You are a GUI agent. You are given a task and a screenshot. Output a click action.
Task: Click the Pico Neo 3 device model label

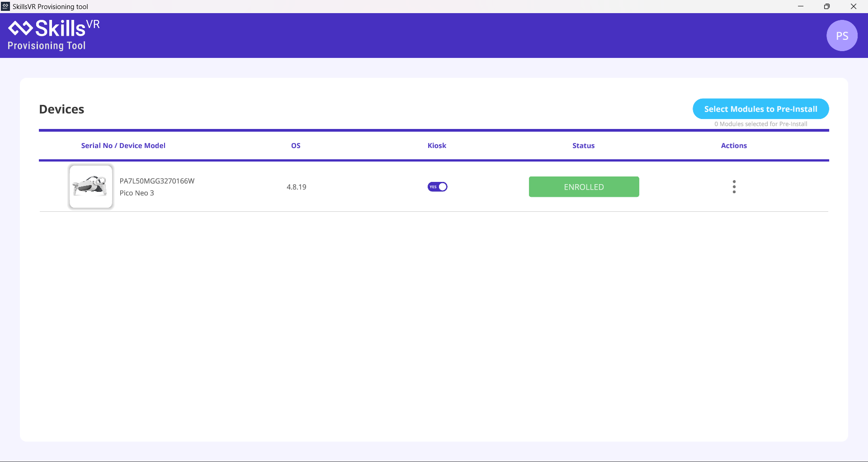(x=137, y=193)
